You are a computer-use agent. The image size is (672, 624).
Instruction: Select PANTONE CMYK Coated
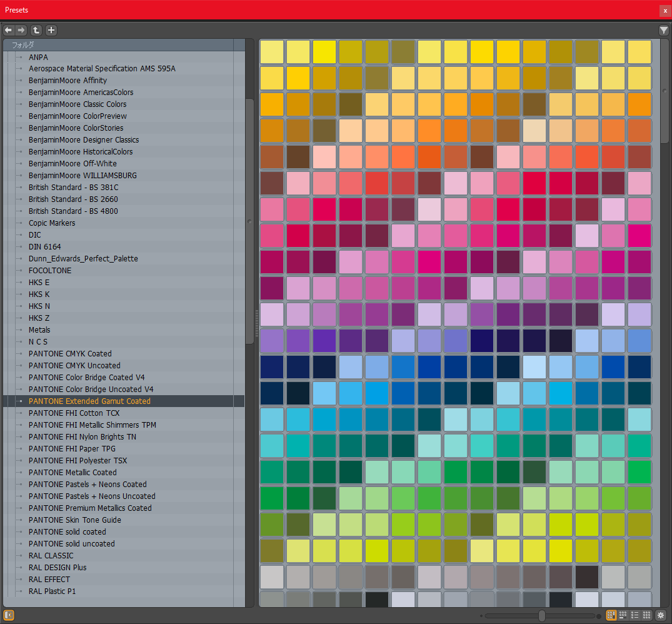point(70,353)
